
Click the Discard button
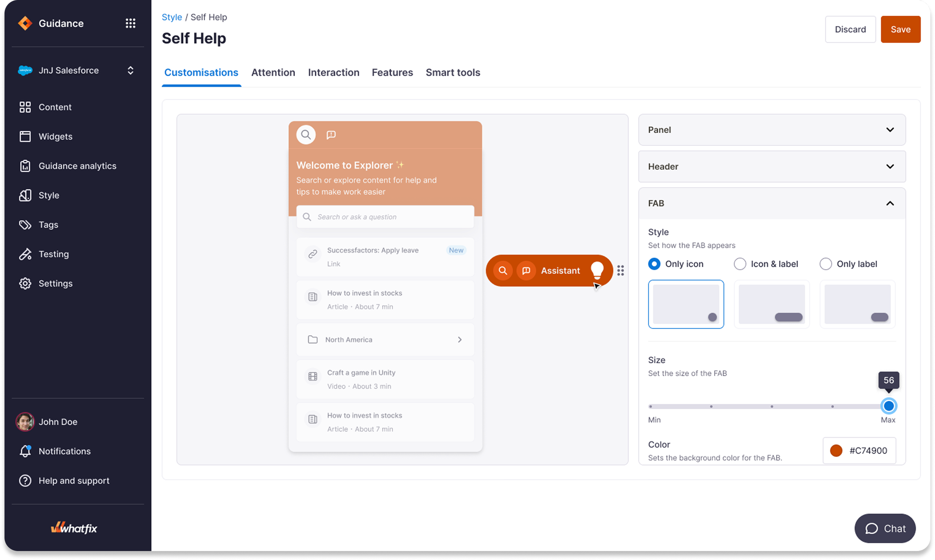click(x=850, y=30)
